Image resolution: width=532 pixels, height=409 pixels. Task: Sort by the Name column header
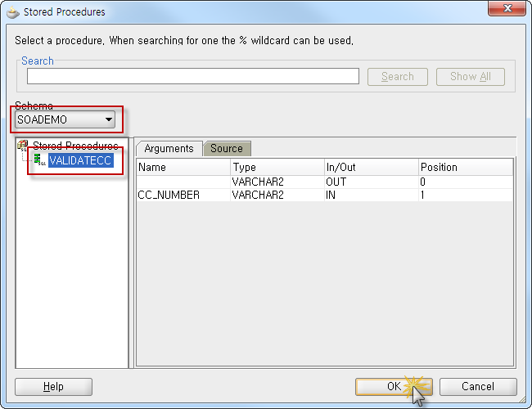[x=183, y=167]
